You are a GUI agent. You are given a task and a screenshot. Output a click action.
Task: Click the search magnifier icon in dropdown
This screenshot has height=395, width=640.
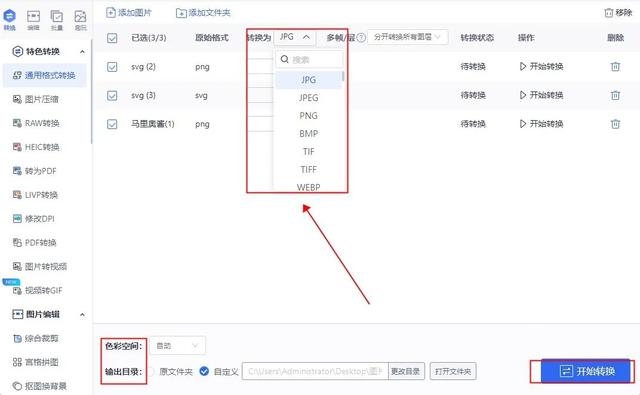pyautogui.click(x=284, y=60)
